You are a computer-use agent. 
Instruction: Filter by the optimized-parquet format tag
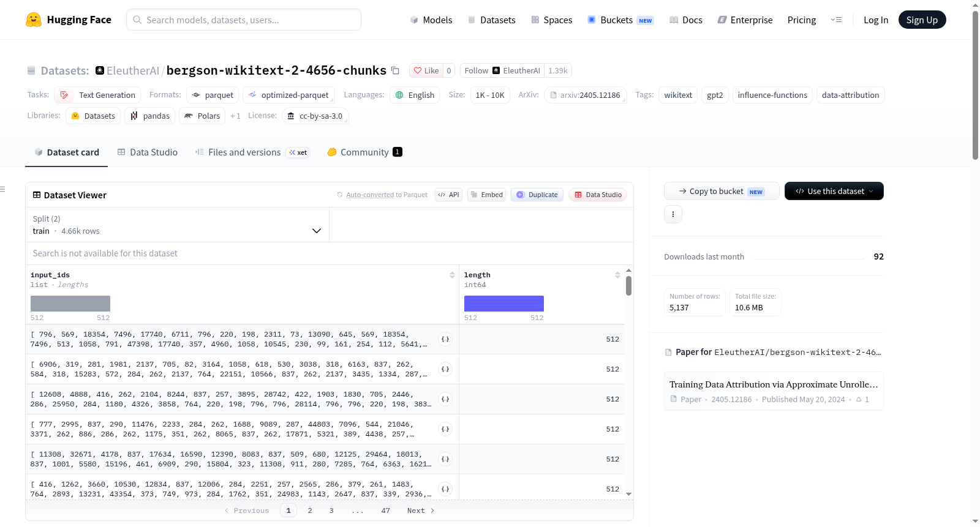click(x=288, y=95)
